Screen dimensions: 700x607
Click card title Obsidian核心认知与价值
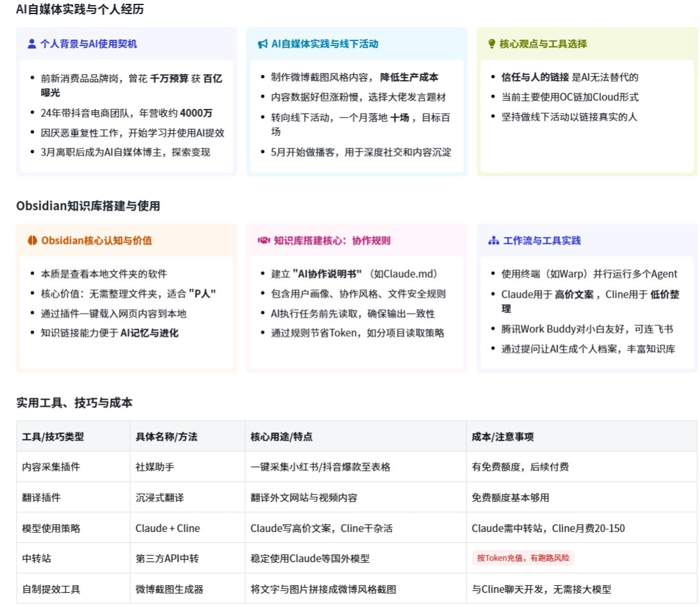97,241
